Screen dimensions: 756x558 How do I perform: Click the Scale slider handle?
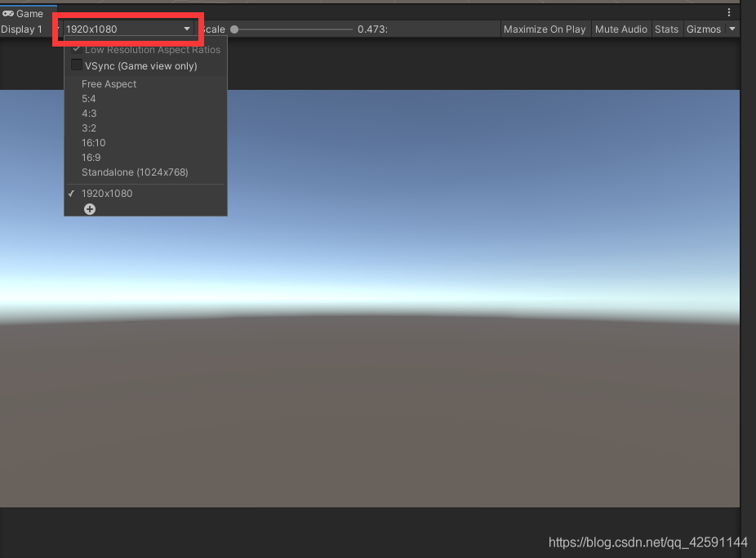234,29
